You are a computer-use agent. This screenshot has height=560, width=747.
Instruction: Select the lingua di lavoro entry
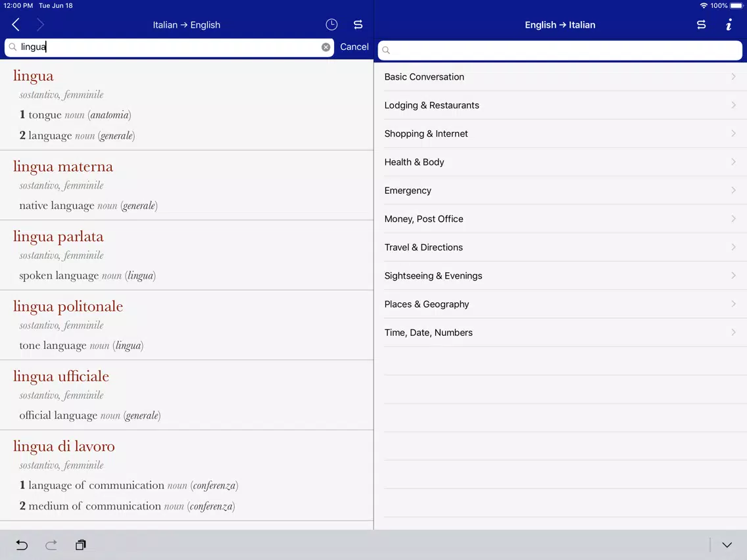[x=187, y=475]
